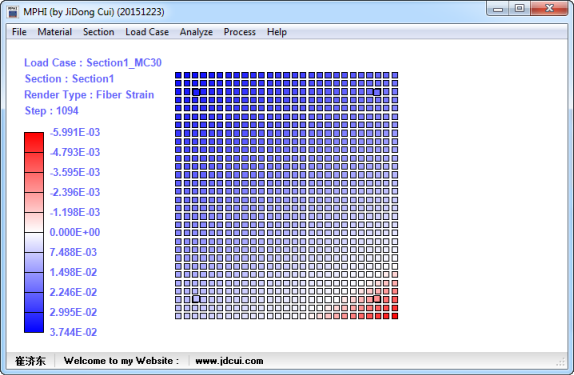Click the 'Render Type : Fiber Strain' label
The image size is (574, 375).
coord(89,95)
